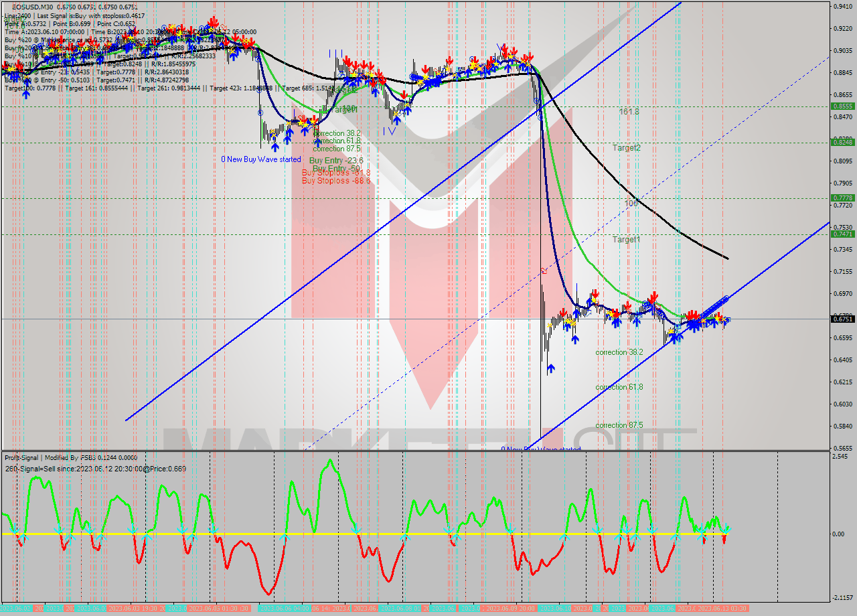The image size is (857, 616).
Task: Click the green 0.8248 price tag on axis
Action: (x=842, y=142)
